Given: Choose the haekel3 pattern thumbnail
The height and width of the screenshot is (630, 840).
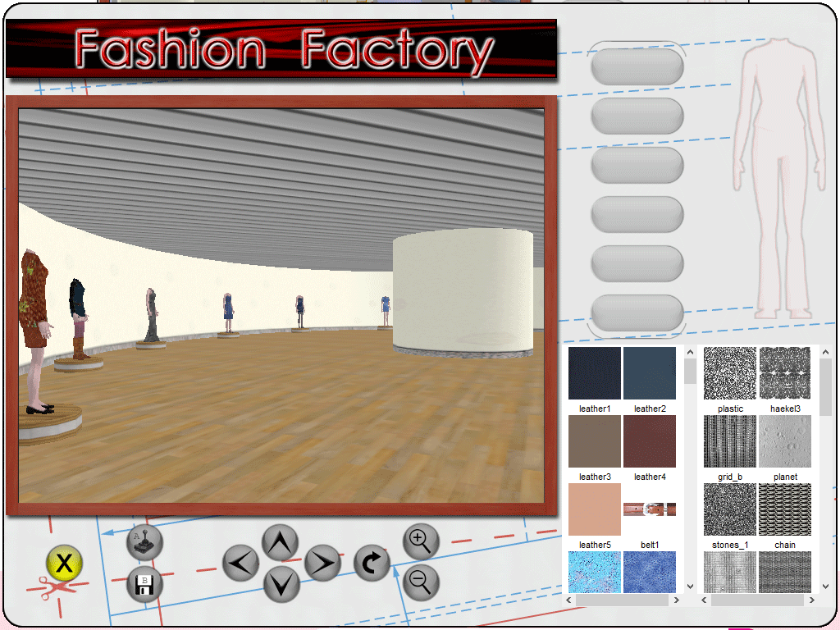Looking at the screenshot, I should click(785, 373).
